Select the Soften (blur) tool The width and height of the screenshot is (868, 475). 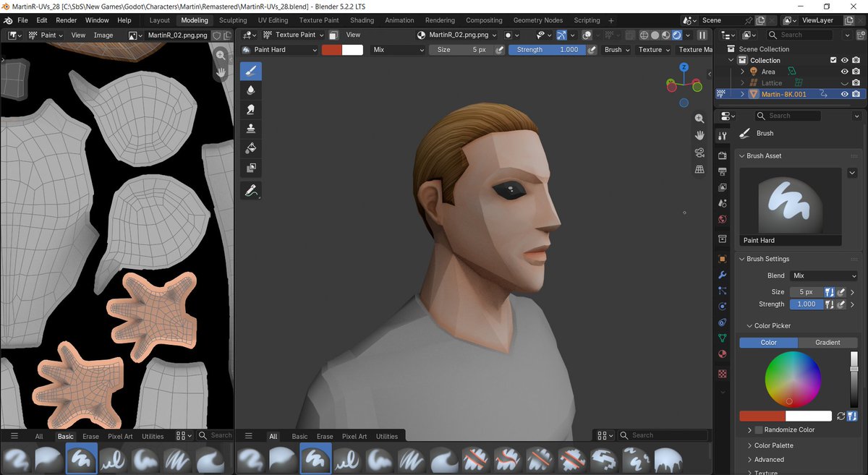251,90
